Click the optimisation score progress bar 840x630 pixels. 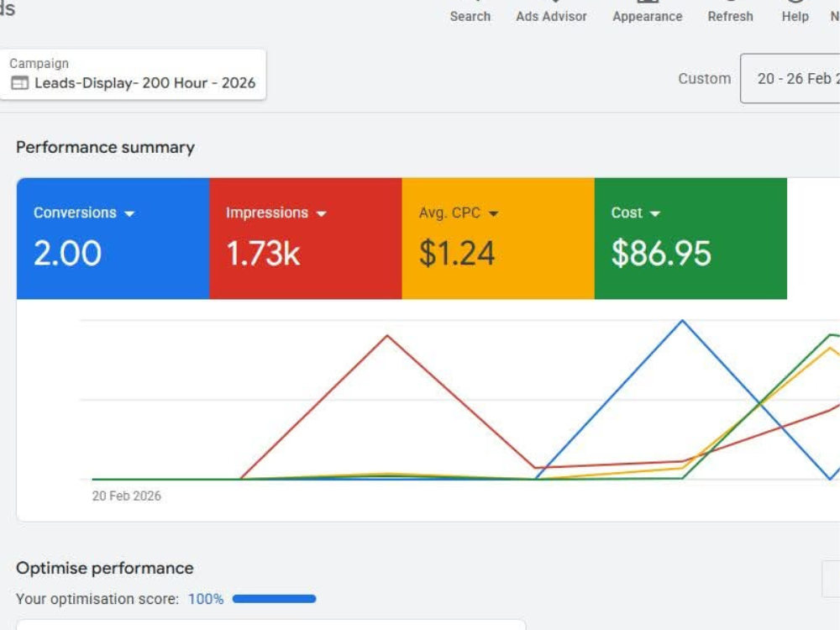[275, 599]
